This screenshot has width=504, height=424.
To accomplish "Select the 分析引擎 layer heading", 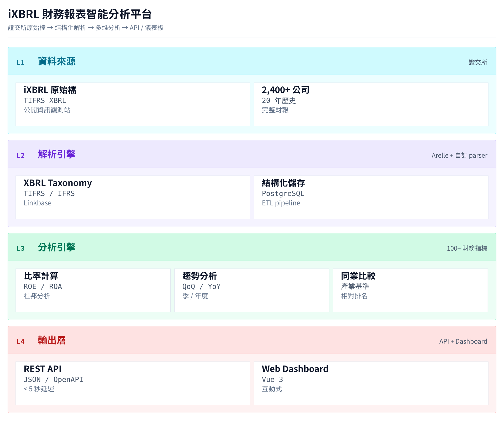I will 57,247.
